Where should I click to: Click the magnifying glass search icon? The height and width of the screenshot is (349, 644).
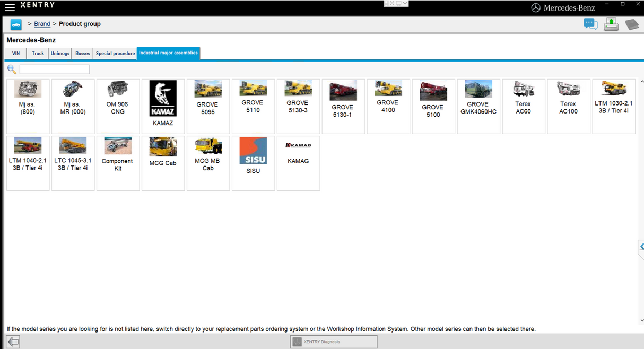(x=12, y=69)
